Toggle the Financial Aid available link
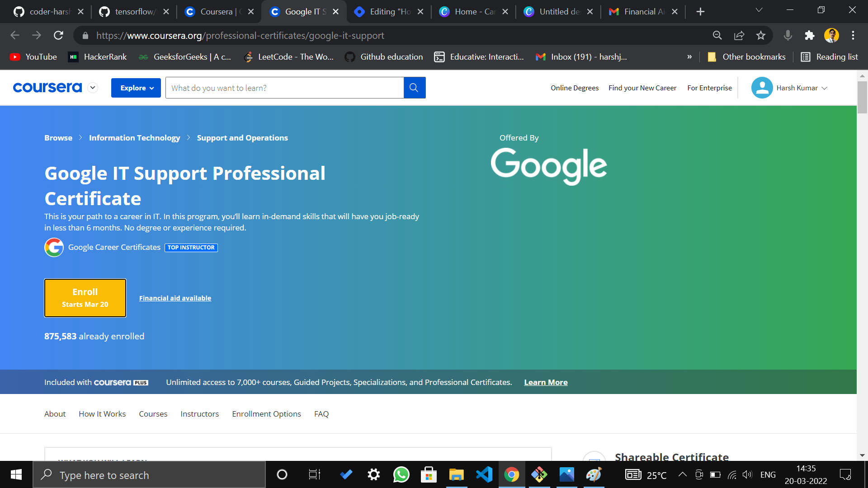This screenshot has width=868, height=488. click(175, 298)
